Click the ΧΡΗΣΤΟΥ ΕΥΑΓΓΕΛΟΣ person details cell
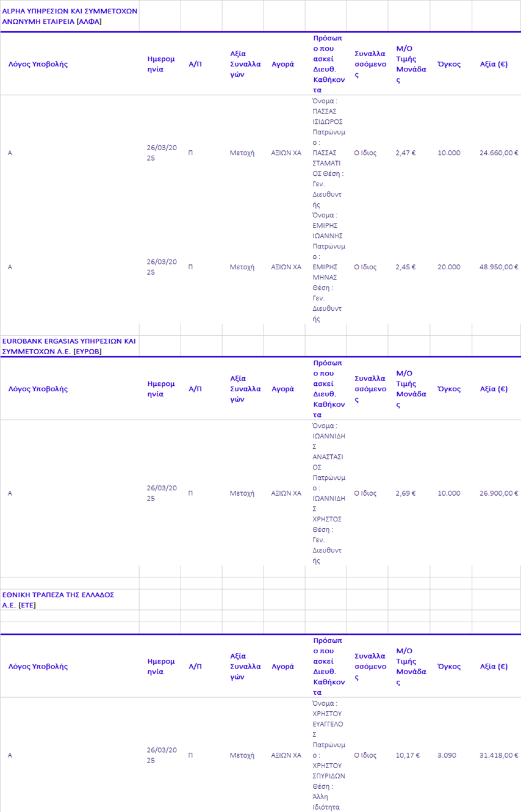Screen dimensions: 521x812 pos(328,755)
